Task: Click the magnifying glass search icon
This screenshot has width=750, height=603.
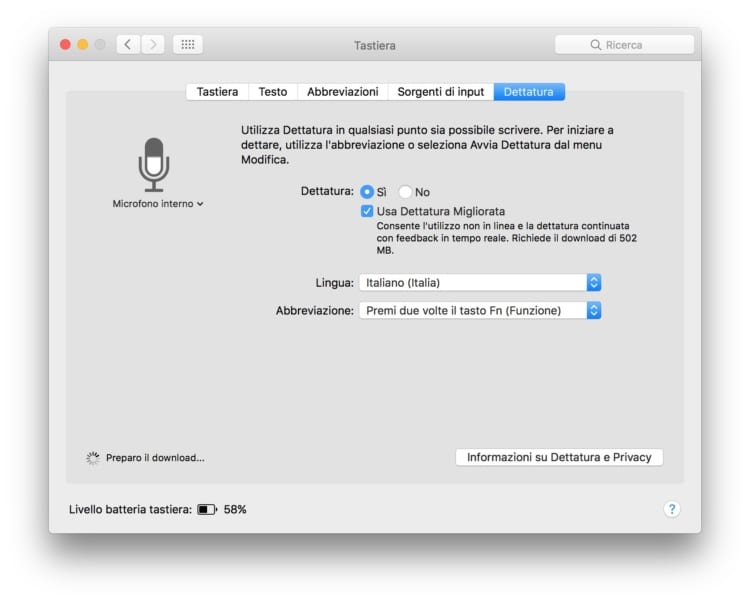Action: (x=596, y=45)
